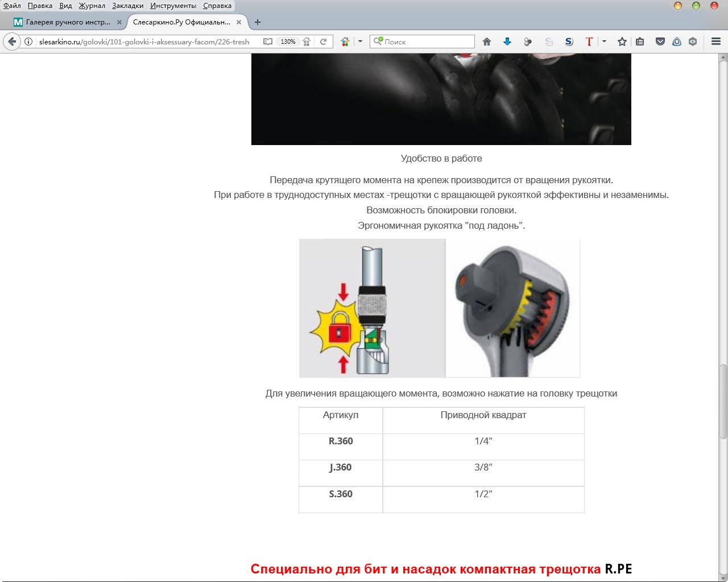Expand dropdown next to red T icon
Viewport: 728px width, 582px height.
click(x=604, y=42)
